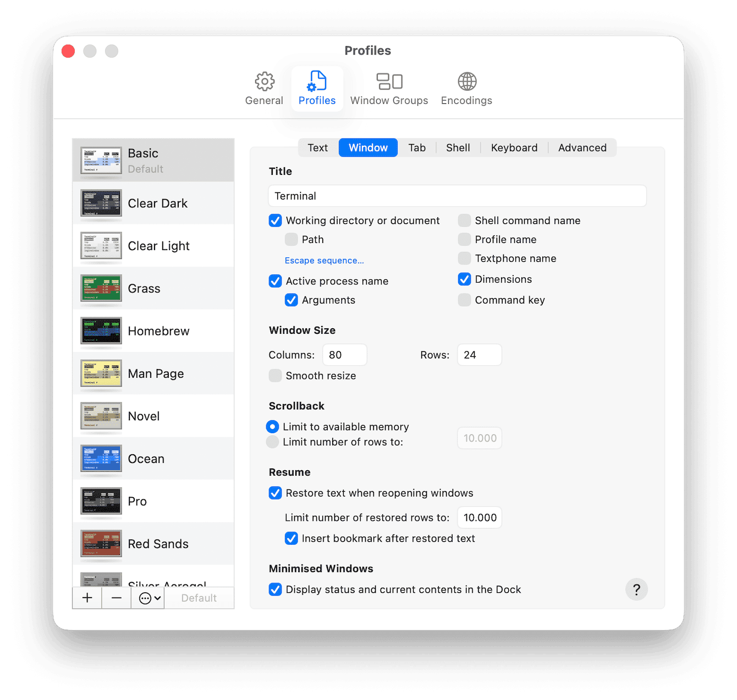The image size is (737, 700).
Task: Select the Homebrew profile
Action: coord(153,331)
